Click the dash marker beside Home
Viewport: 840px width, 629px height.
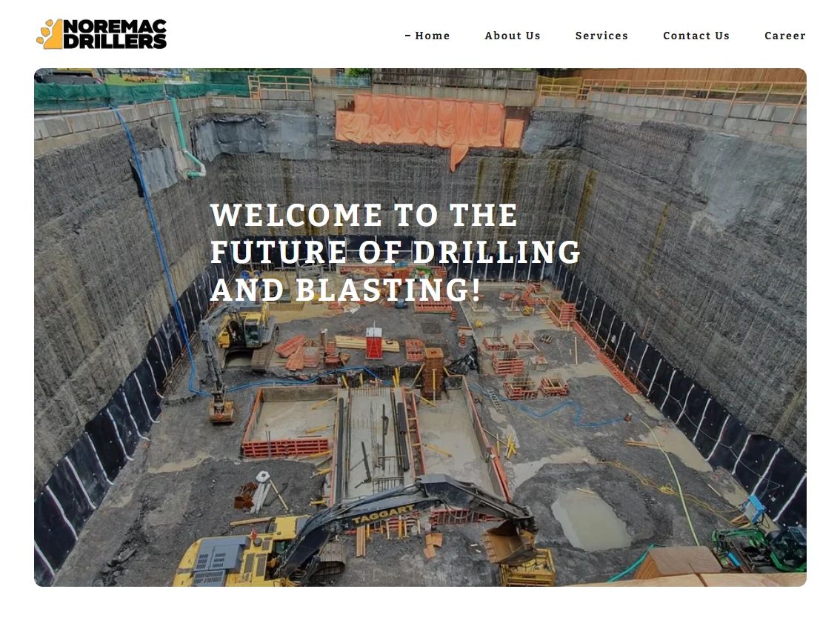[408, 36]
